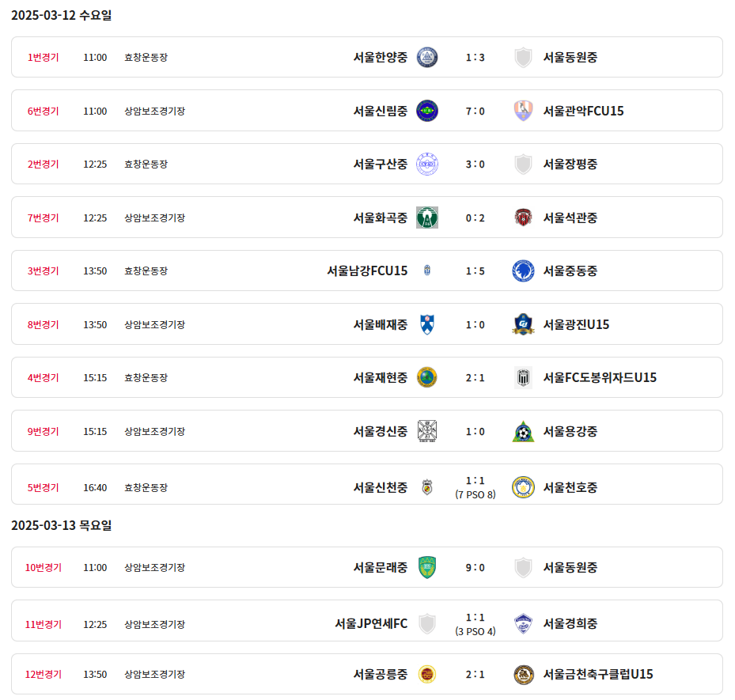This screenshot has height=700, width=735.
Task: Click the 서울신림중 team emblem
Action: (x=427, y=111)
